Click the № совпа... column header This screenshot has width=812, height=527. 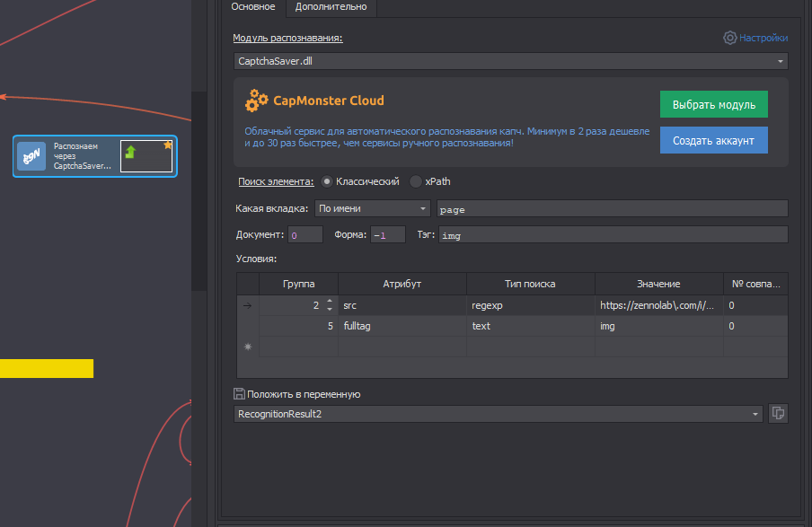pos(755,284)
